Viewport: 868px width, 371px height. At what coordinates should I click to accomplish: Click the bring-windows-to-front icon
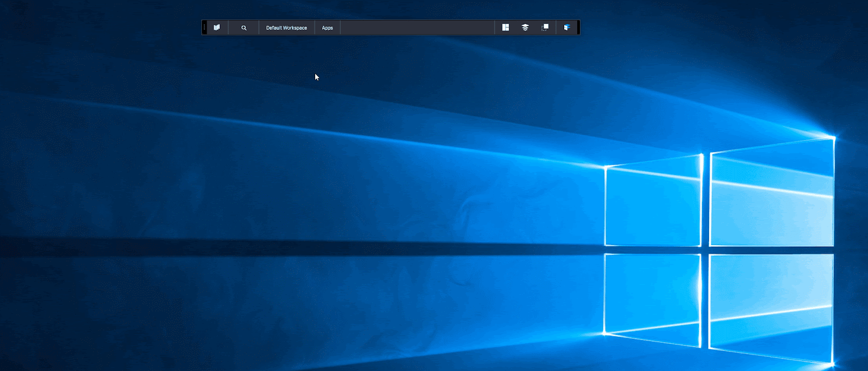[545, 27]
